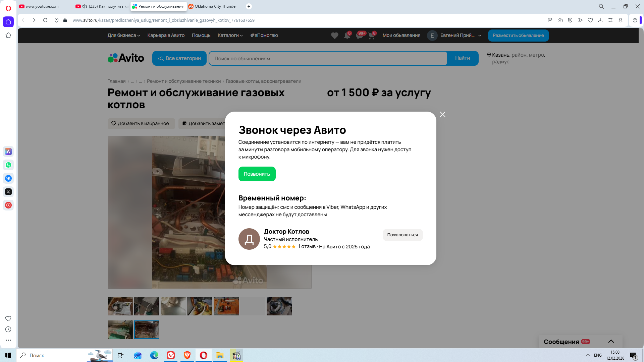Expand the Сообщения chat panel
The width and height of the screenshot is (644, 362).
(611, 341)
